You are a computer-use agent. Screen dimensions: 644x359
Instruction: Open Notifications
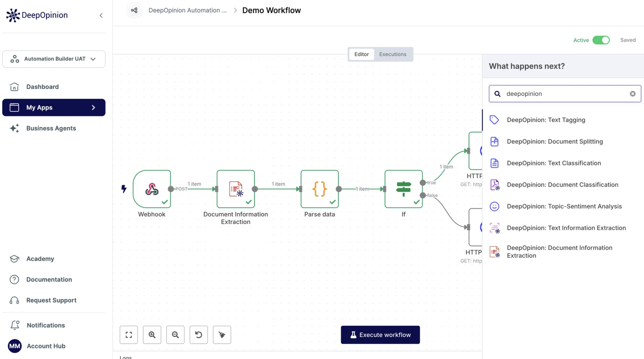coord(46,325)
